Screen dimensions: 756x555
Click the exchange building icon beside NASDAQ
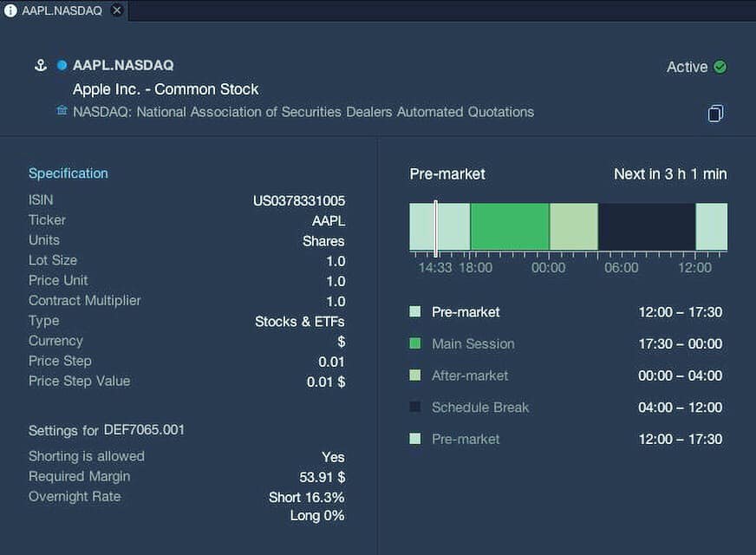[62, 110]
